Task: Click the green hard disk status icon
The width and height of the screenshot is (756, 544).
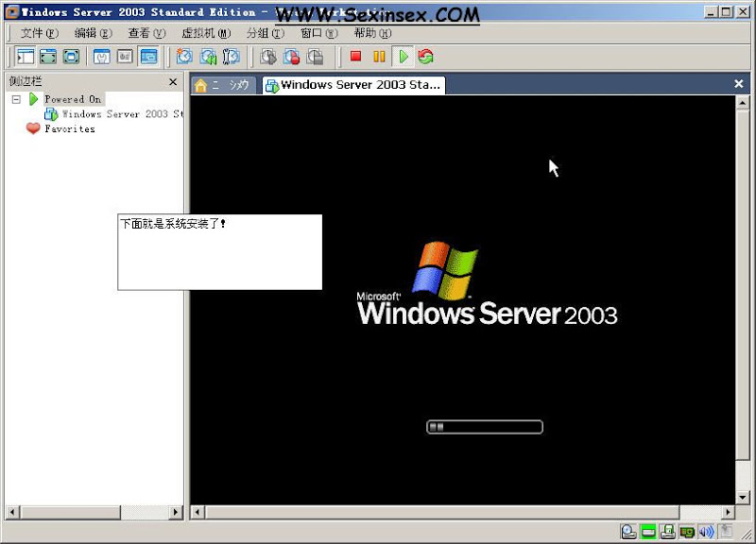Action: (x=648, y=532)
